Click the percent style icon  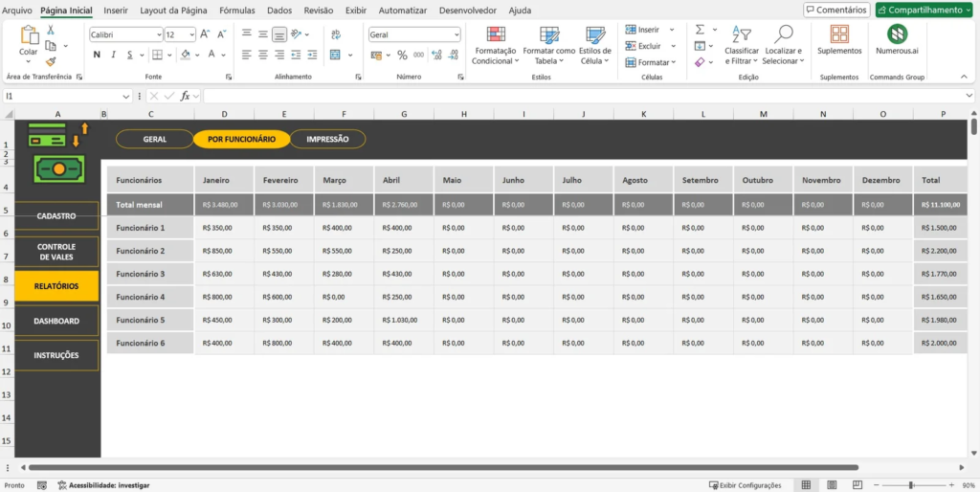402,55
